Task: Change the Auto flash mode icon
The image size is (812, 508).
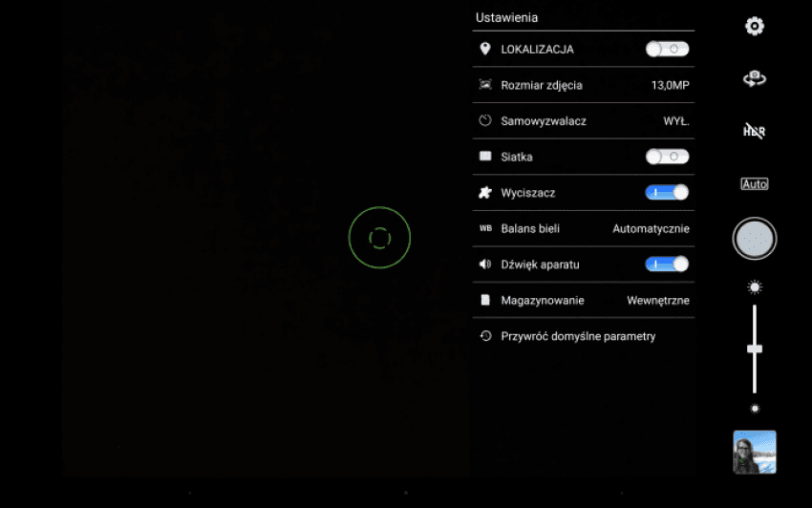Action: (x=754, y=184)
